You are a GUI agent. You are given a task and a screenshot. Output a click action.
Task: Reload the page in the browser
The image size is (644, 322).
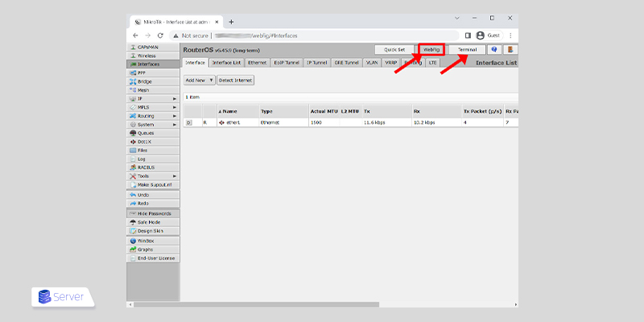(x=160, y=35)
